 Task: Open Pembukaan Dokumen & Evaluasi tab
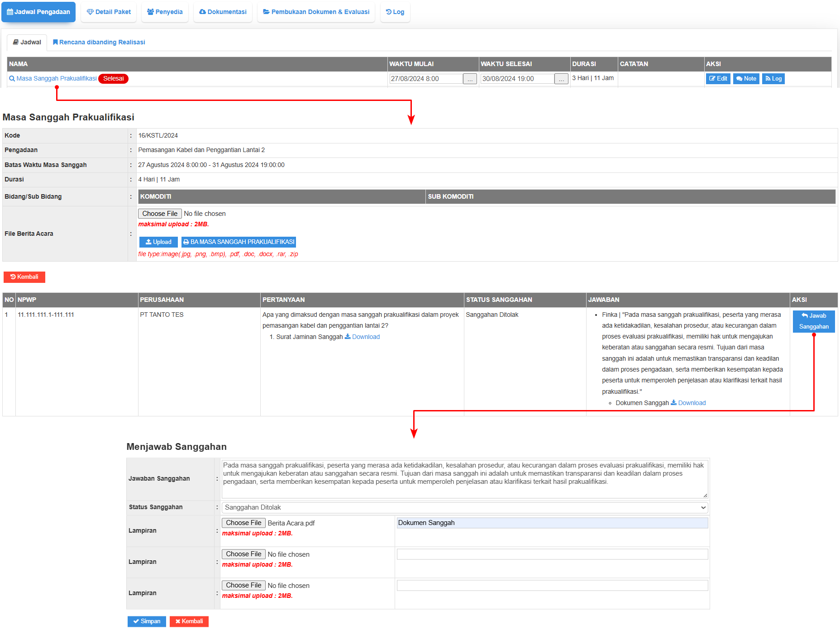click(x=316, y=12)
